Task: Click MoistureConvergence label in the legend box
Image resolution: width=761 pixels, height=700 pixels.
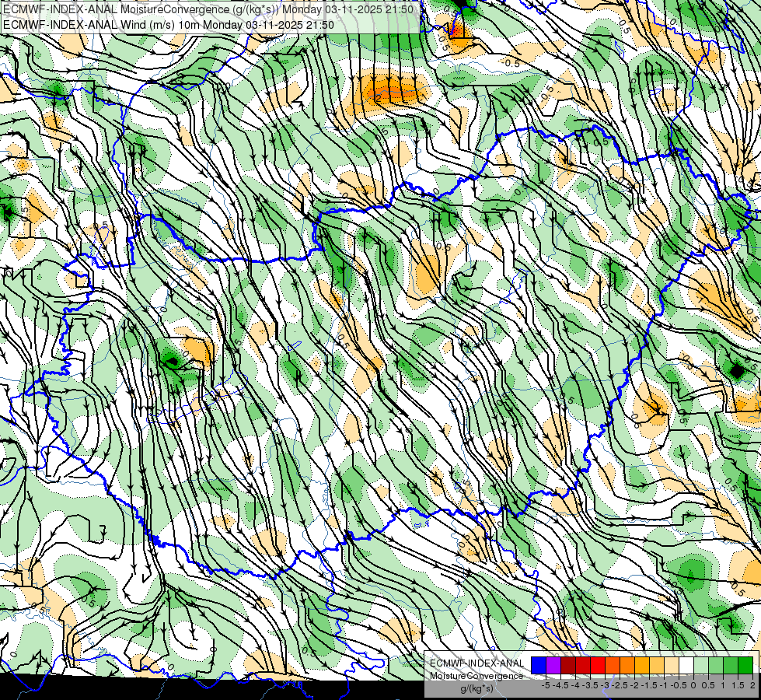Action: click(476, 676)
